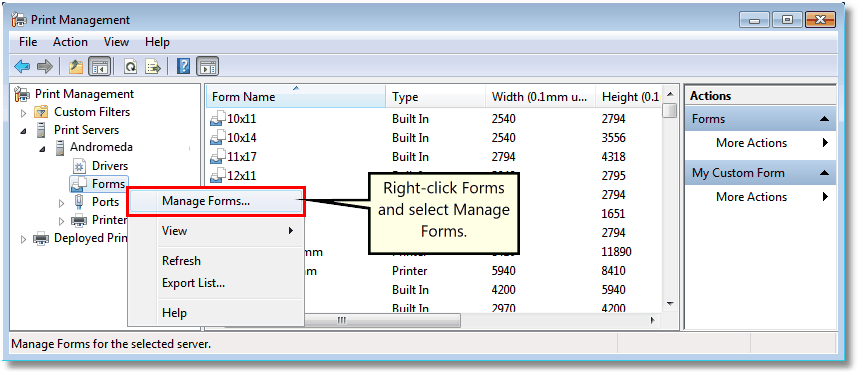Select the Andromeda tree item
The width and height of the screenshot is (859, 375).
[101, 147]
